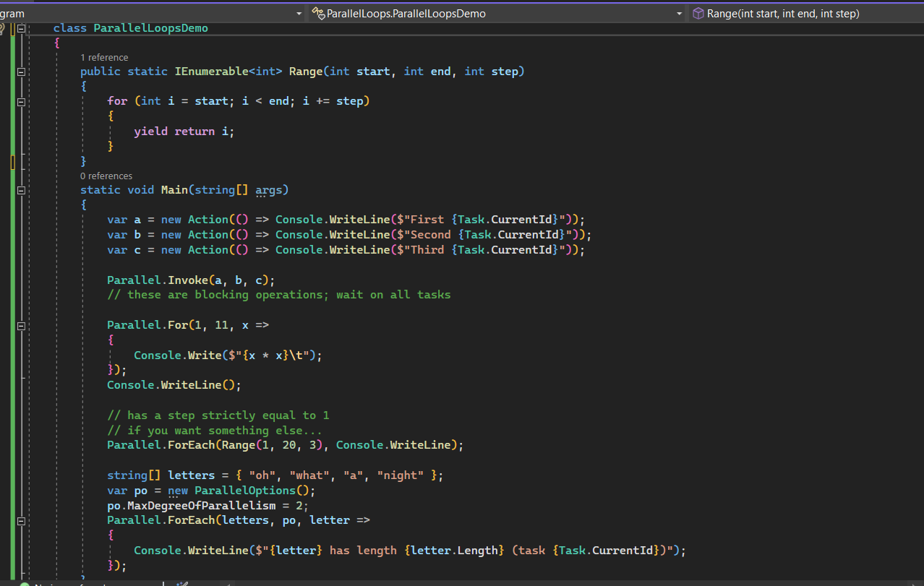Collapse the class ParallelLoopsDemo outlining block
The width and height of the screenshot is (924, 586).
click(x=21, y=28)
